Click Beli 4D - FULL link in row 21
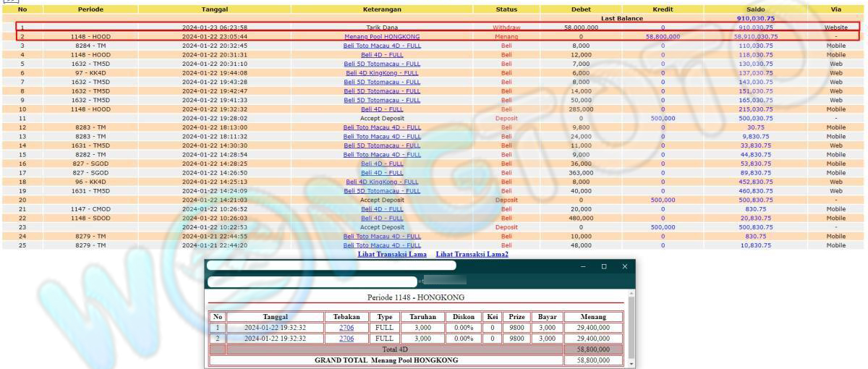 (382, 209)
